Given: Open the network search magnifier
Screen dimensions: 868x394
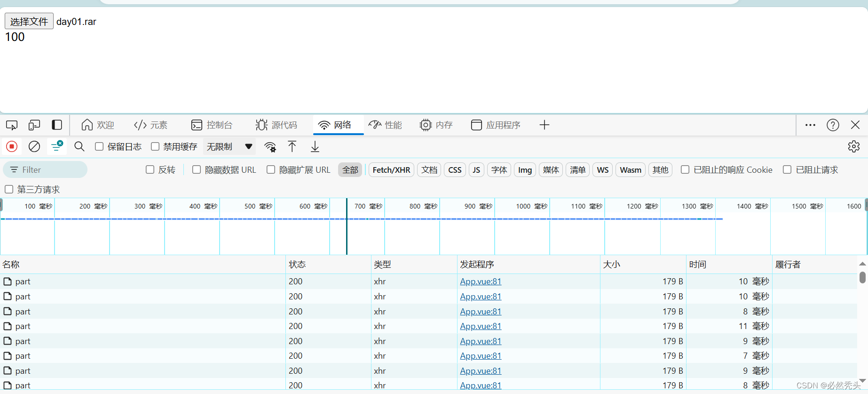Looking at the screenshot, I should click(x=79, y=146).
